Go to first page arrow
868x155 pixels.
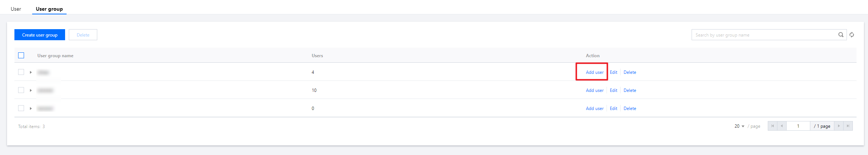tap(772, 126)
